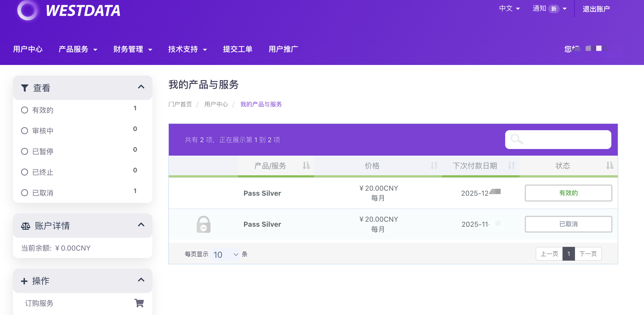Select the 已取消 filter radio button
The image size is (644, 315).
pyautogui.click(x=24, y=193)
